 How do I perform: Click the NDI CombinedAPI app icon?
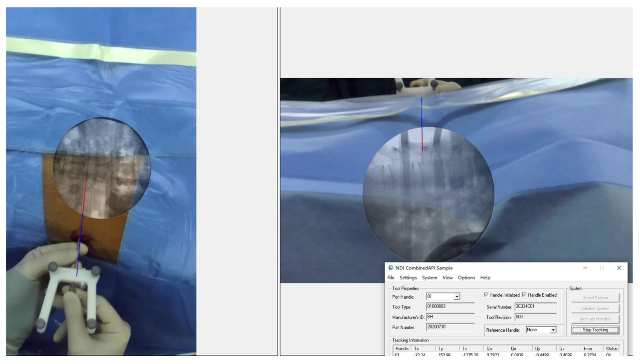[391, 268]
